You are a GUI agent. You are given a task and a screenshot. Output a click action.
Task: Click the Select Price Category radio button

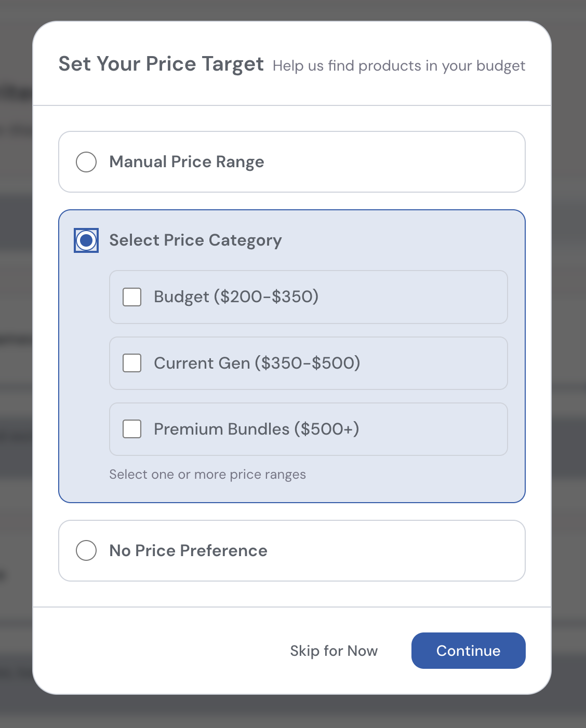pyautogui.click(x=86, y=240)
